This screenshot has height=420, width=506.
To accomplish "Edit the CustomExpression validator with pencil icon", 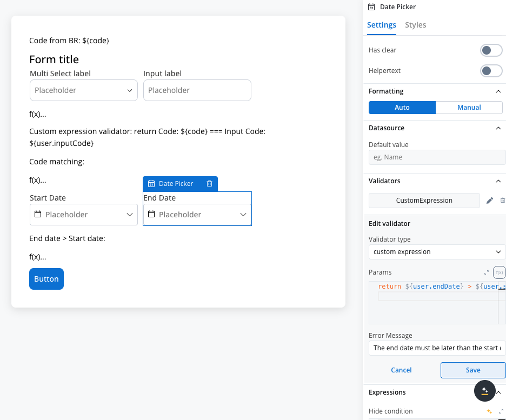I will (490, 201).
